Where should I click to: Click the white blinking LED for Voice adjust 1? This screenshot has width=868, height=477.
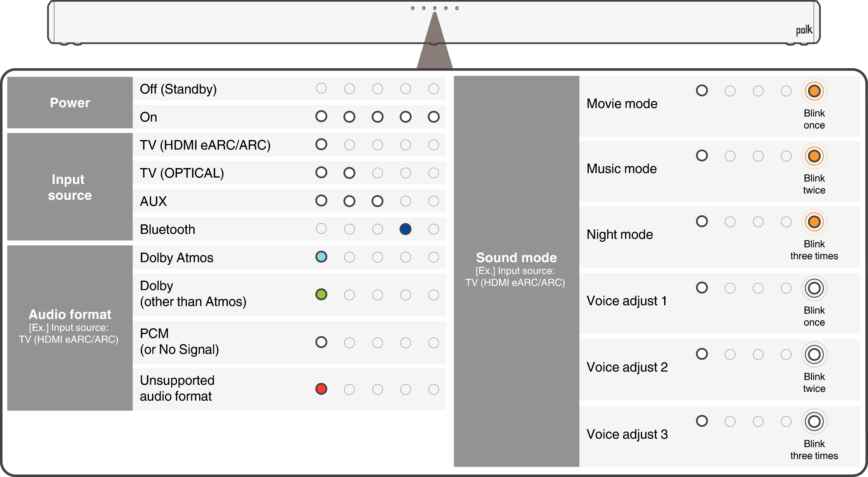(814, 288)
